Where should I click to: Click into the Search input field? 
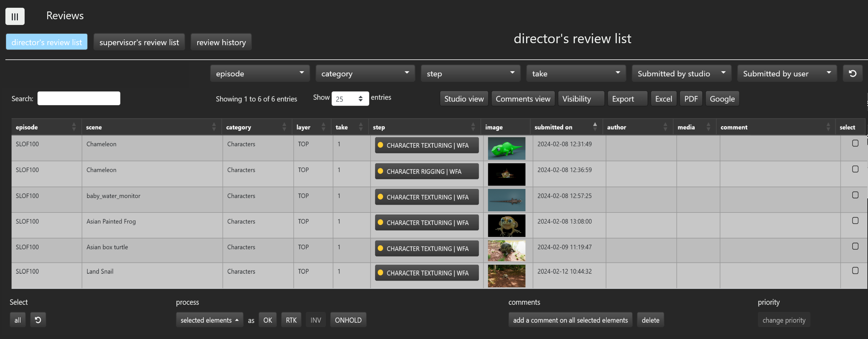pyautogui.click(x=79, y=98)
